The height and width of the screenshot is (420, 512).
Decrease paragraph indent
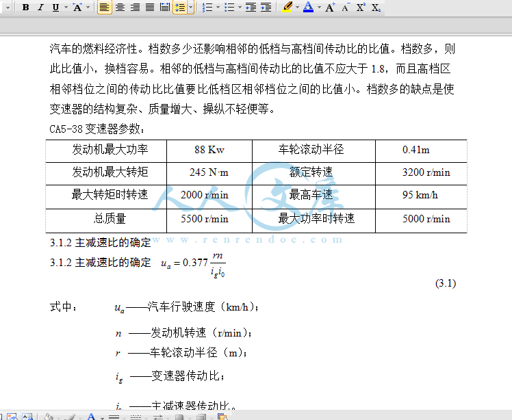click(x=251, y=7)
